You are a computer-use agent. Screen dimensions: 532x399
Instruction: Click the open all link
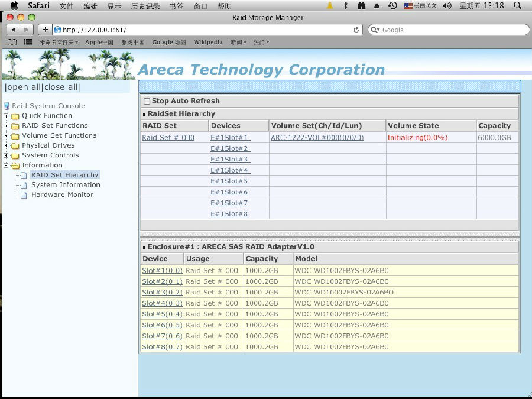coord(24,87)
